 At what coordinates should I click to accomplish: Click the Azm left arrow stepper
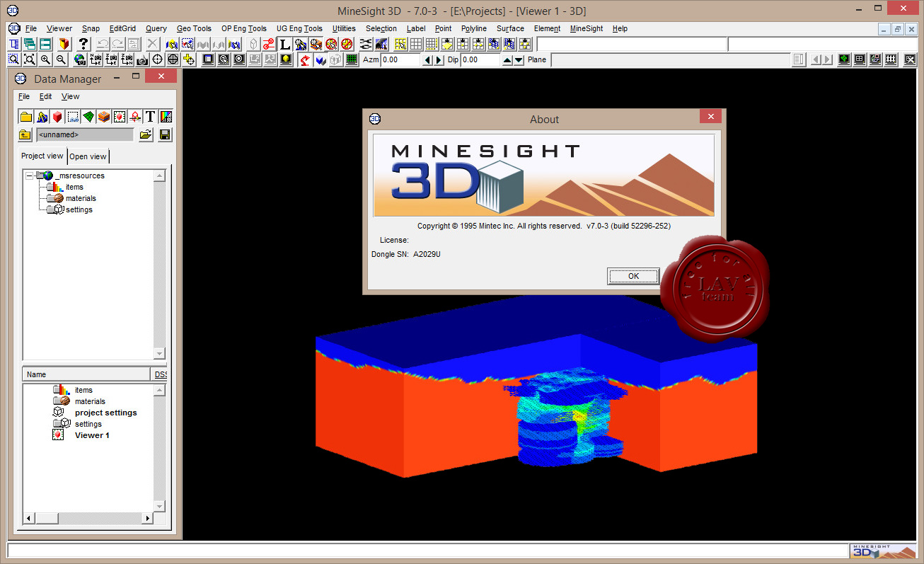[x=427, y=60]
